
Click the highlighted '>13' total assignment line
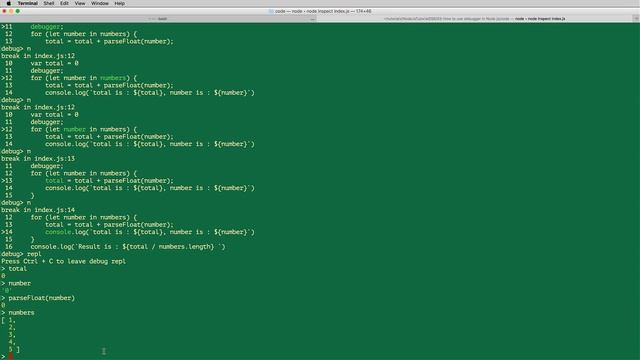tap(87, 181)
